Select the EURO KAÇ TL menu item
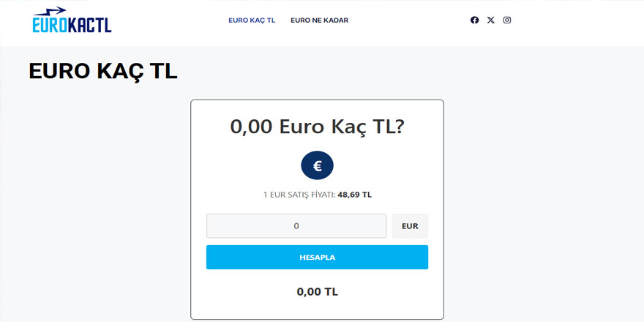This screenshot has width=644, height=322. pyautogui.click(x=252, y=20)
